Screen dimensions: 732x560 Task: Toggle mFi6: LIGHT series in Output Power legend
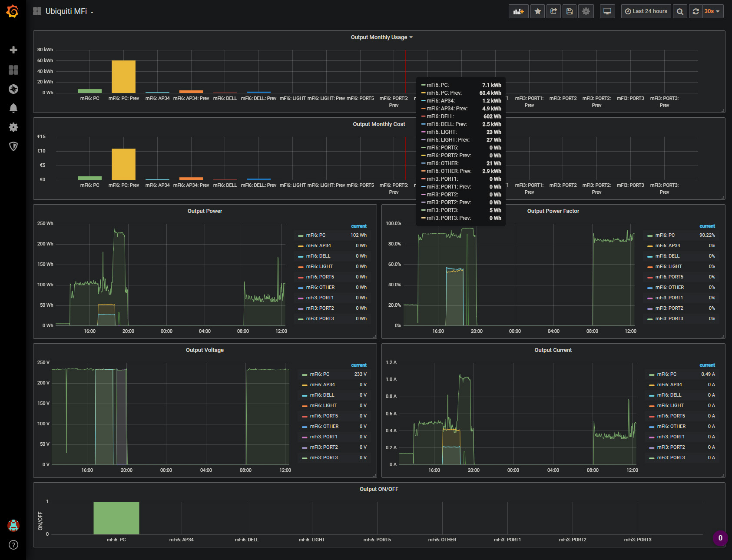tap(319, 267)
